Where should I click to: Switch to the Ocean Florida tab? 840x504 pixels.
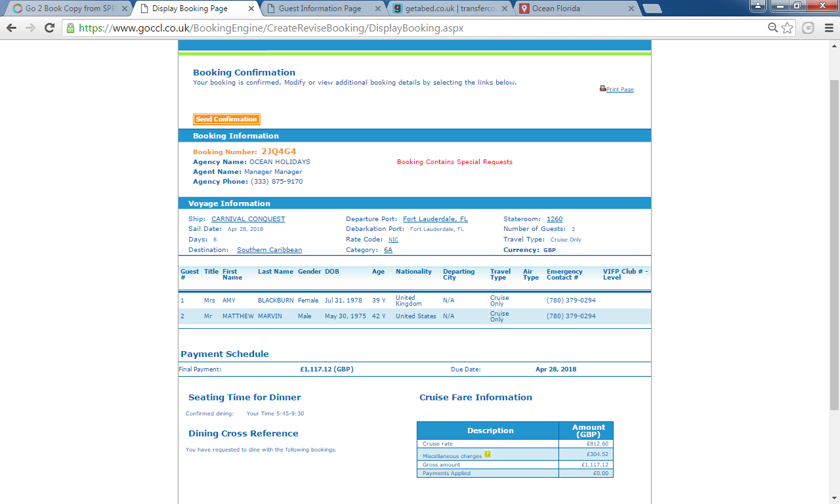(x=576, y=9)
